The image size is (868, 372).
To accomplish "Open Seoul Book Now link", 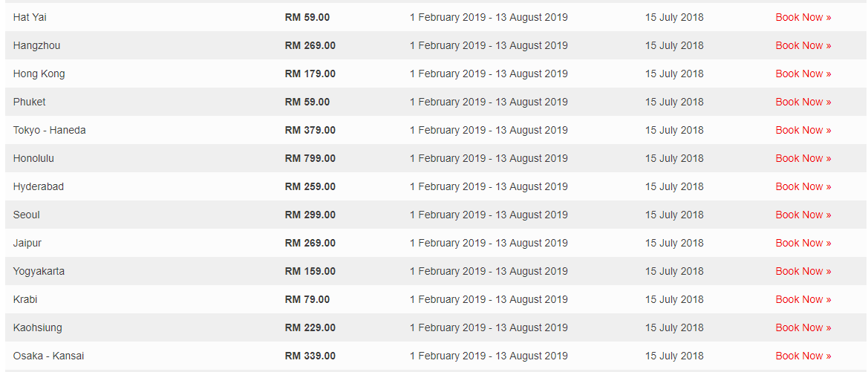I will (803, 215).
